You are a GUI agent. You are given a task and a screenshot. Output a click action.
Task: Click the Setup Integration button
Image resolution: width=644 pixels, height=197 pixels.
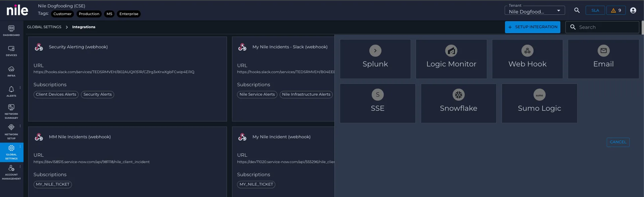tap(533, 27)
